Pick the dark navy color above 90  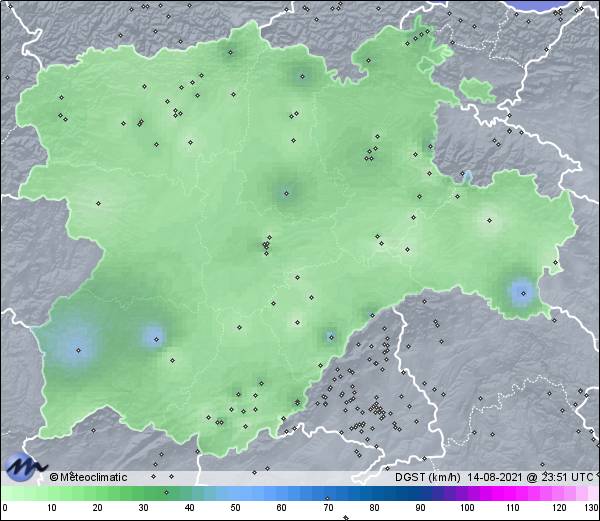420,494
